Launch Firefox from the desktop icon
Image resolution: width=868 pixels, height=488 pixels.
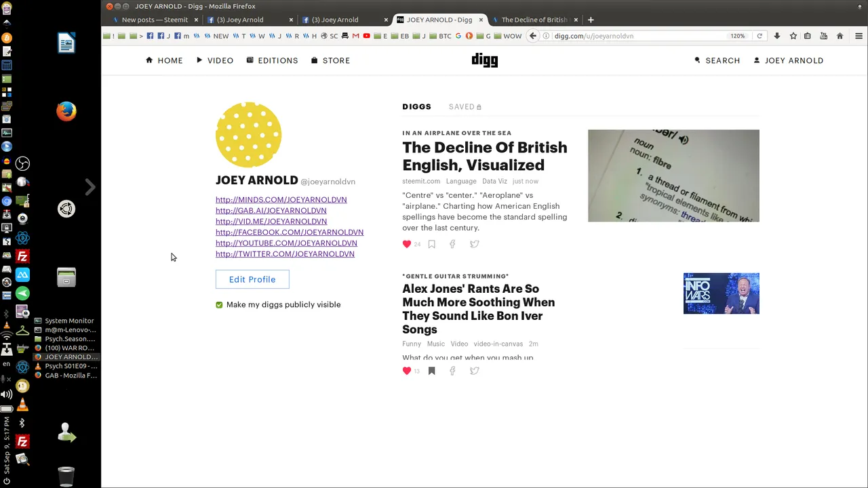tap(66, 111)
